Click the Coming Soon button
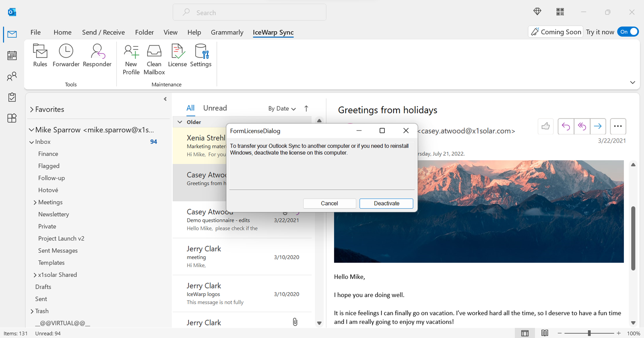This screenshot has height=338, width=644. click(556, 32)
